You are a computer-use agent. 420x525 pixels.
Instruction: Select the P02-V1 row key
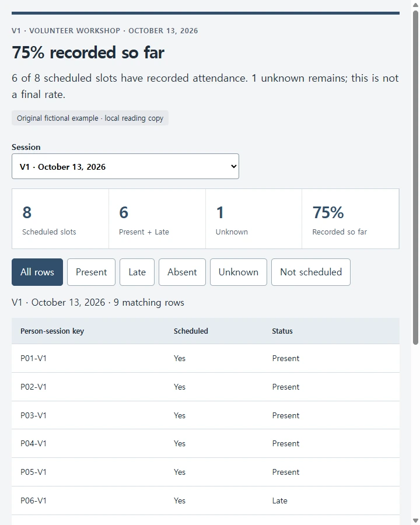pos(33,387)
